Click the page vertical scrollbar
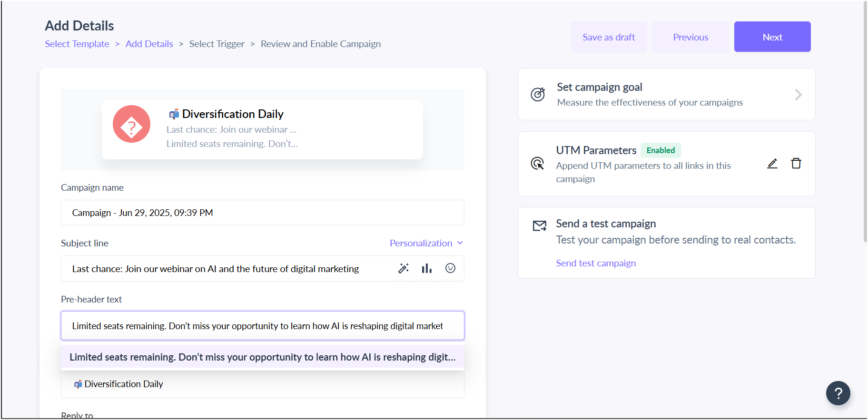868x420 pixels. click(865, 121)
